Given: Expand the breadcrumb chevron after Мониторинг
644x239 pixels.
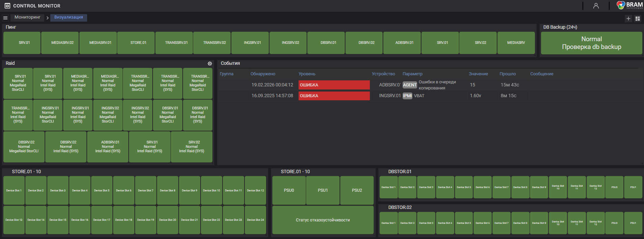Looking at the screenshot, I should point(48,18).
